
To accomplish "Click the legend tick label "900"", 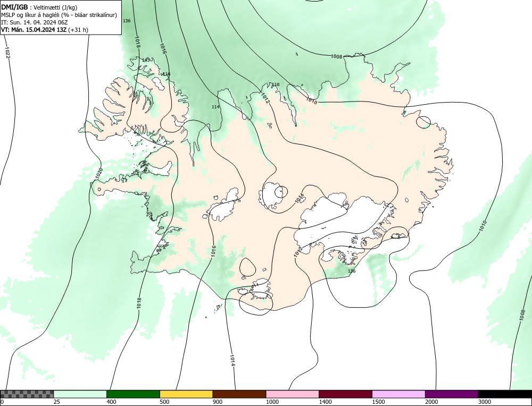I will [218, 402].
